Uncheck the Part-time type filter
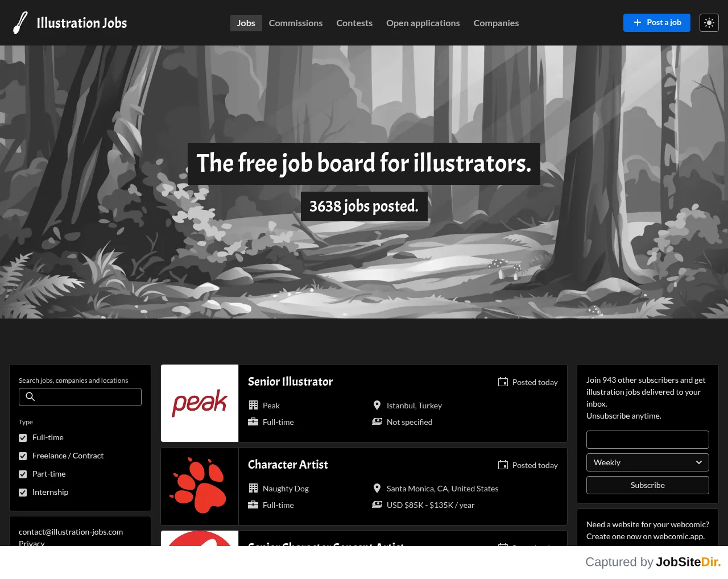The width and height of the screenshot is (728, 579). (x=23, y=474)
